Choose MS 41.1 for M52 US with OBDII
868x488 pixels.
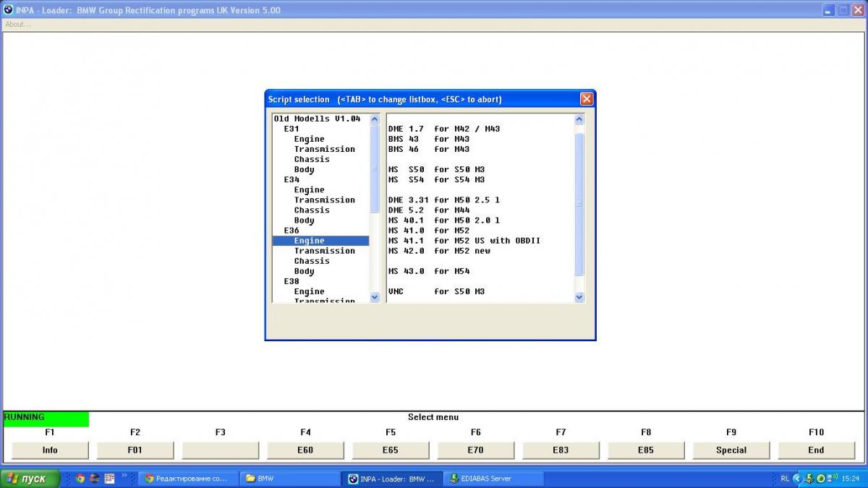464,241
